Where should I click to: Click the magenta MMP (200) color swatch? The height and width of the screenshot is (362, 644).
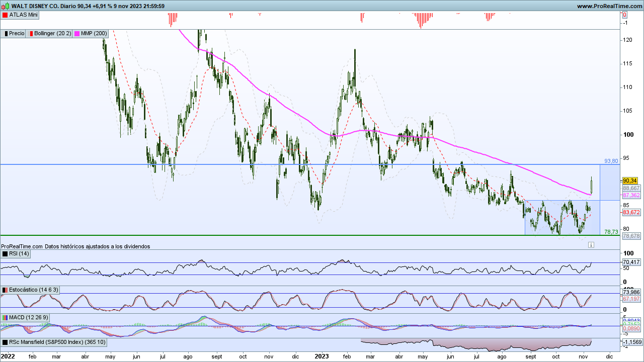click(77, 33)
